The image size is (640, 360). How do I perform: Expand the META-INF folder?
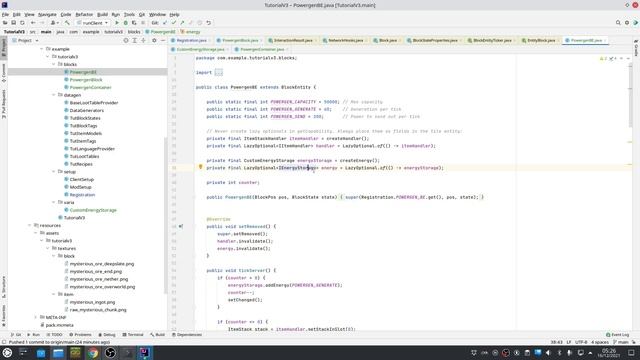[x=36, y=318]
